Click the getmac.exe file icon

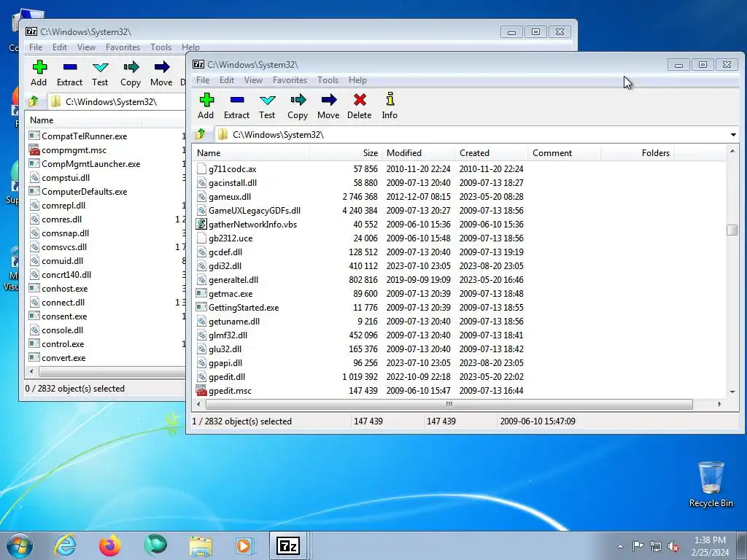(x=201, y=293)
